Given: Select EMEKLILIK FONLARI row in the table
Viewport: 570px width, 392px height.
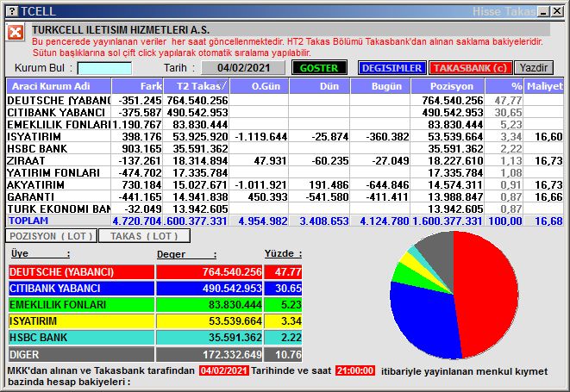Looking at the screenshot, I should click(285, 124).
